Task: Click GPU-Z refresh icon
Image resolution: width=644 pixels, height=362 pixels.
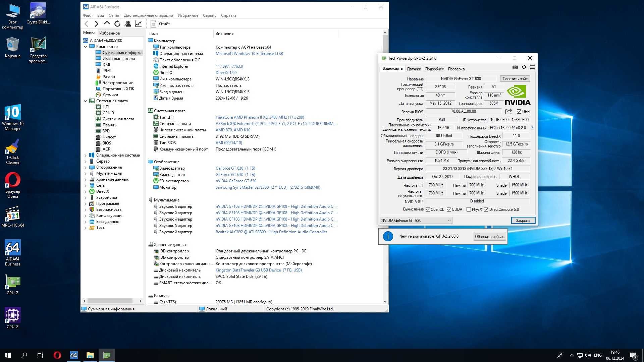Action: click(x=524, y=67)
